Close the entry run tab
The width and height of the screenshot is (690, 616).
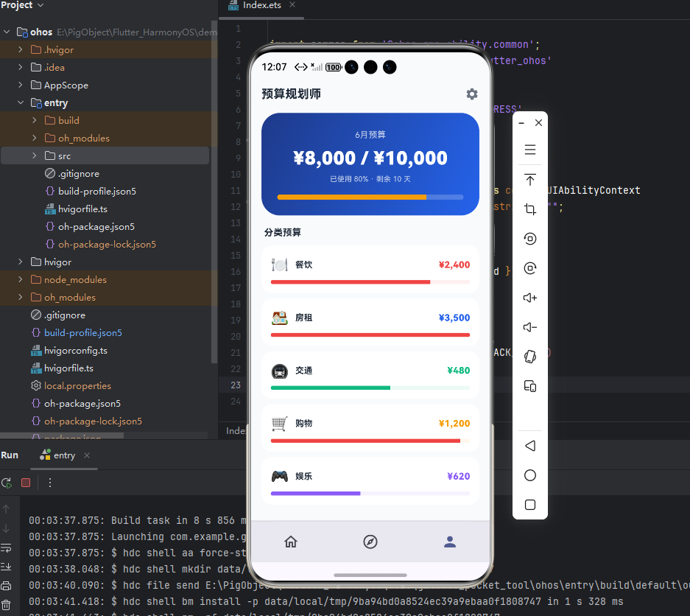tap(87, 455)
